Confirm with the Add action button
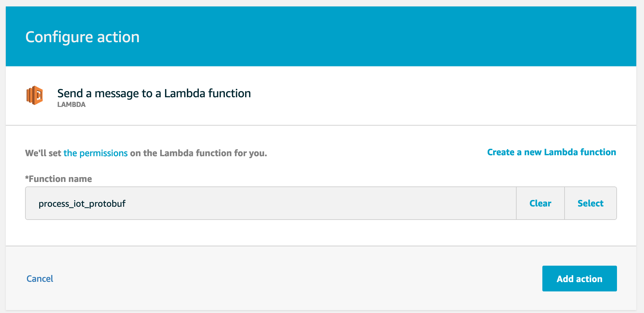 pyautogui.click(x=579, y=279)
